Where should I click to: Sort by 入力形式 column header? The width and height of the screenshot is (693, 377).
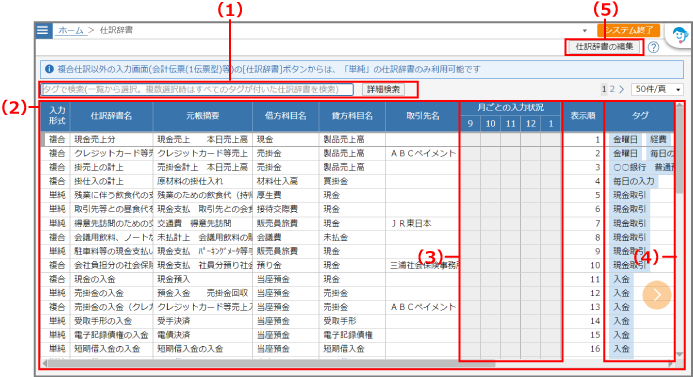57,116
